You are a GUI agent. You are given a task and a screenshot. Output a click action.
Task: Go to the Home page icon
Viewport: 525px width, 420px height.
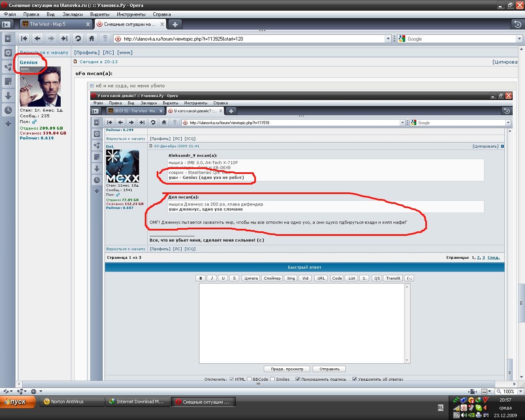[91, 39]
